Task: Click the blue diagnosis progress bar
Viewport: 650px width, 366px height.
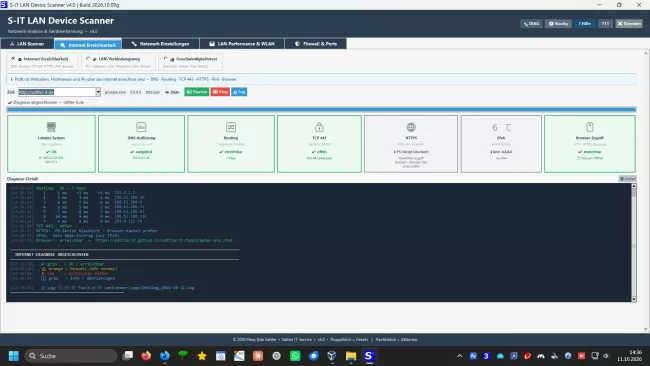Action: pyautogui.click(x=321, y=110)
